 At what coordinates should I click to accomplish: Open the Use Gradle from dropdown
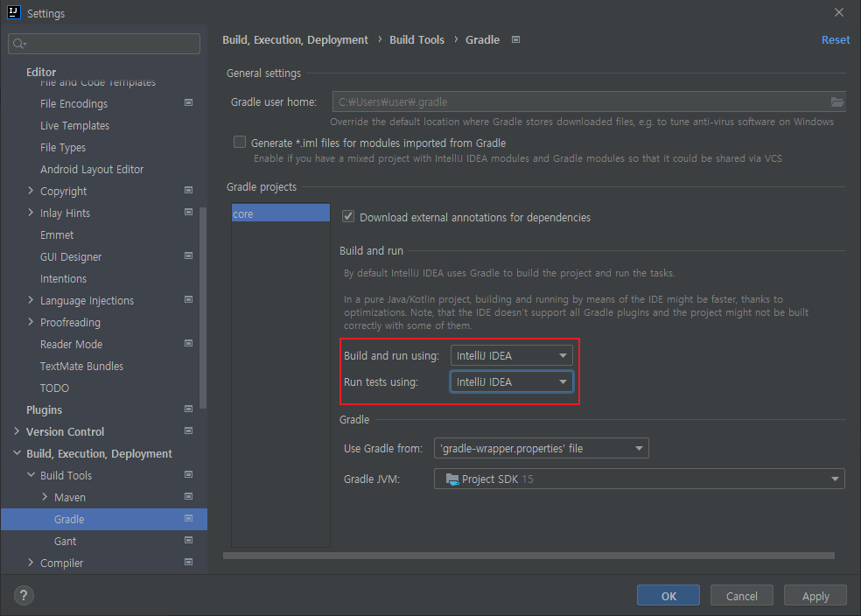pyautogui.click(x=541, y=449)
